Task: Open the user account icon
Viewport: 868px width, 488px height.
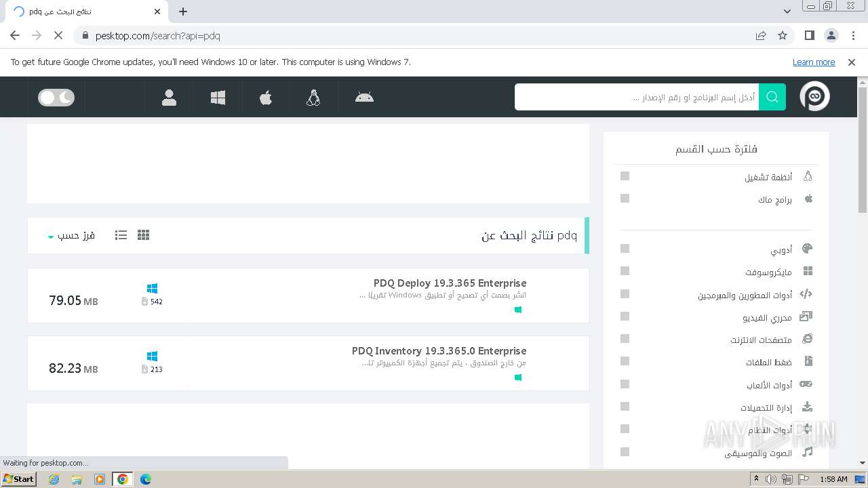Action: coord(169,98)
